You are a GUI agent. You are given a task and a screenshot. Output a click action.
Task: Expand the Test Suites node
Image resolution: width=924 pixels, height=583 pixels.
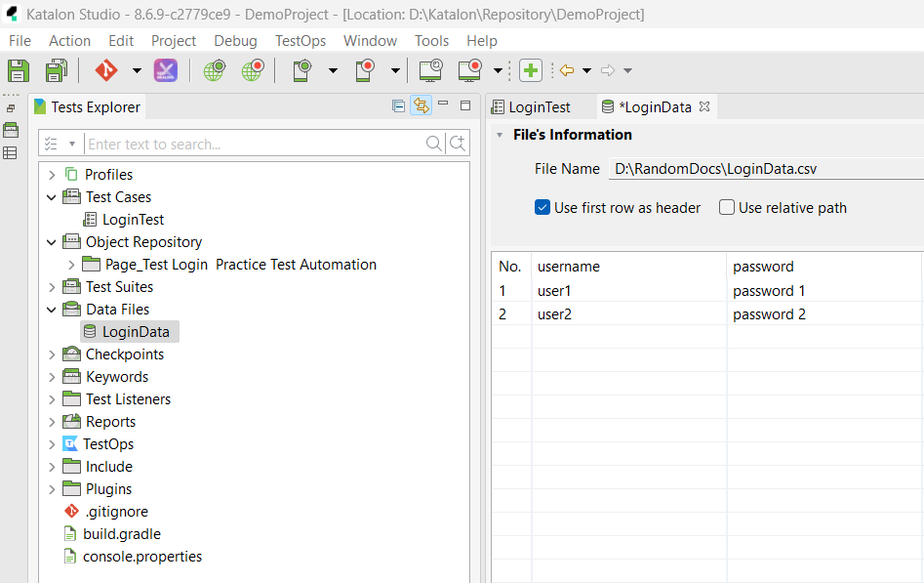point(52,287)
